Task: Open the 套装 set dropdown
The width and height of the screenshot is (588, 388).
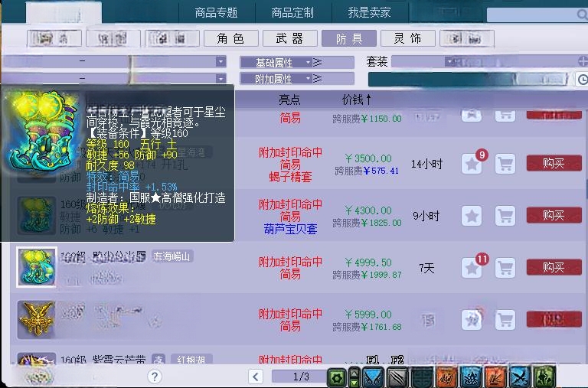Action: pos(449,61)
